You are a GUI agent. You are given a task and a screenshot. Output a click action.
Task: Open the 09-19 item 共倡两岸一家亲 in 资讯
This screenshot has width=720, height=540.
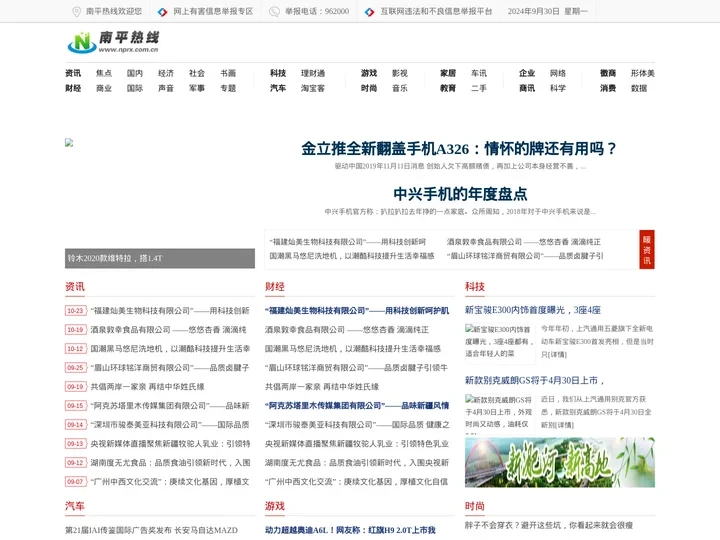point(147,387)
